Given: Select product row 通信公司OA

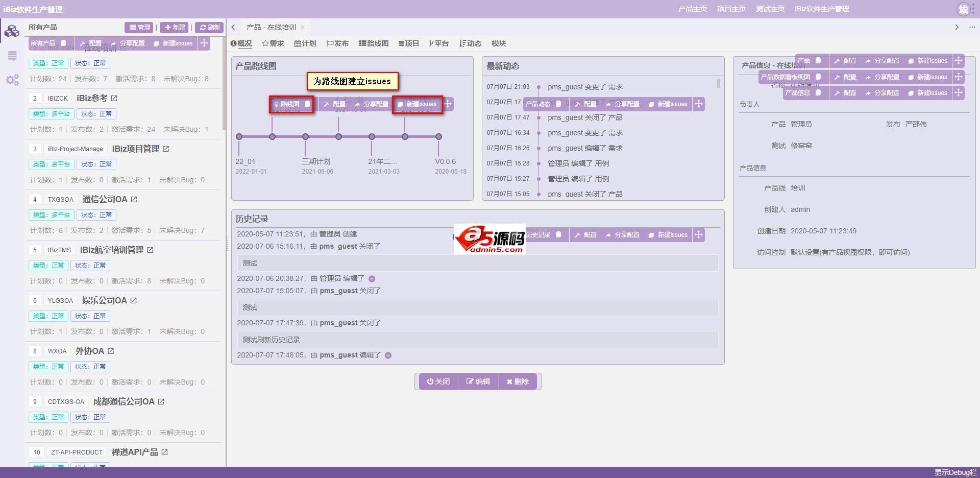Looking at the screenshot, I should click(125, 215).
